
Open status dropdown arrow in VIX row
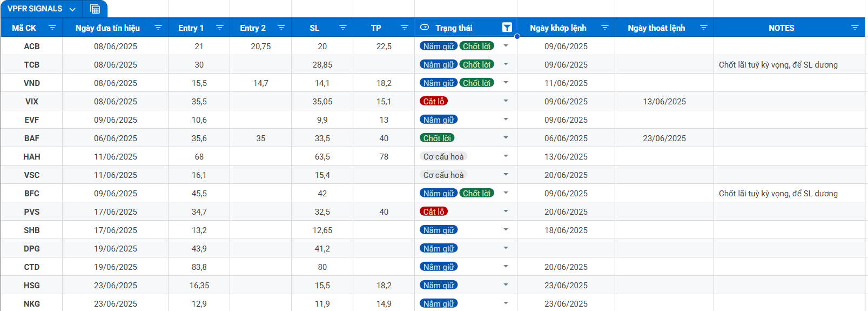point(506,101)
